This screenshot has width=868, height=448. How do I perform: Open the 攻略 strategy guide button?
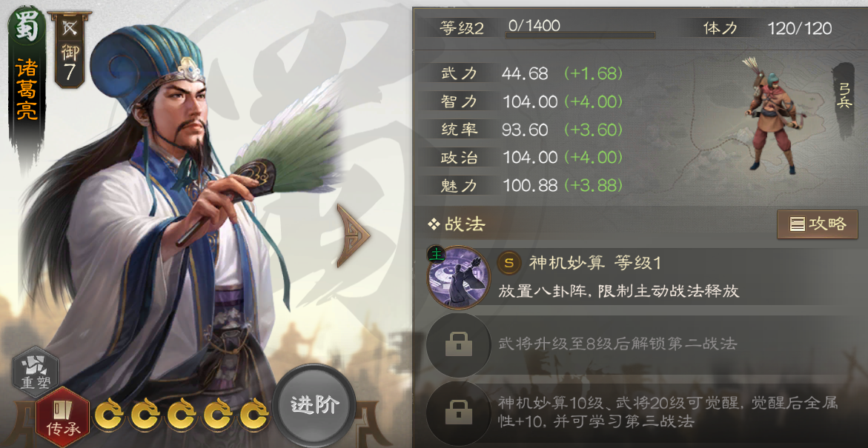click(x=817, y=224)
